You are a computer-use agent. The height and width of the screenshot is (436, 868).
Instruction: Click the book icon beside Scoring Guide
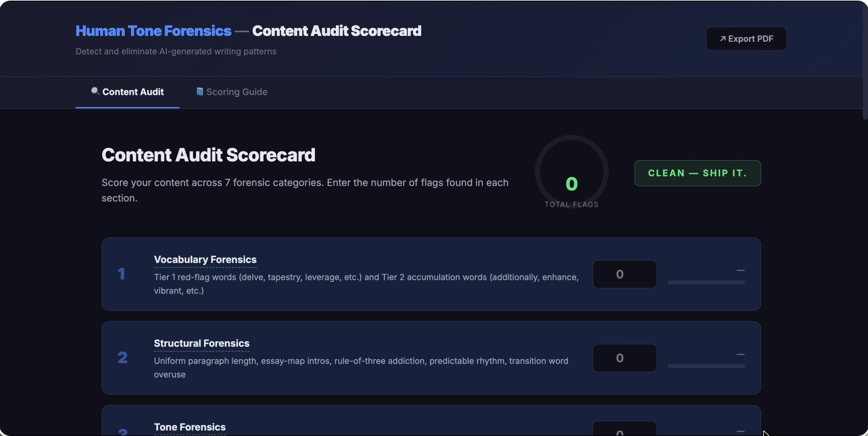(200, 92)
